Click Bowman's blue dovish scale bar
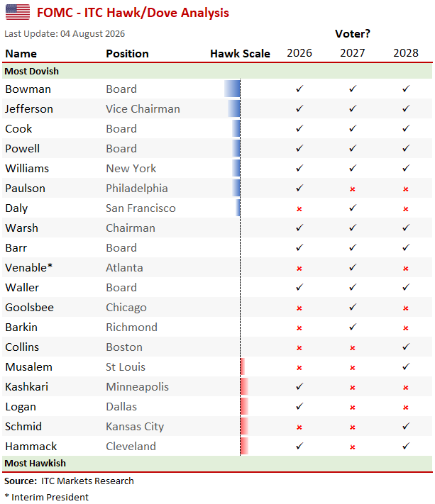The image size is (435, 504). [232, 89]
